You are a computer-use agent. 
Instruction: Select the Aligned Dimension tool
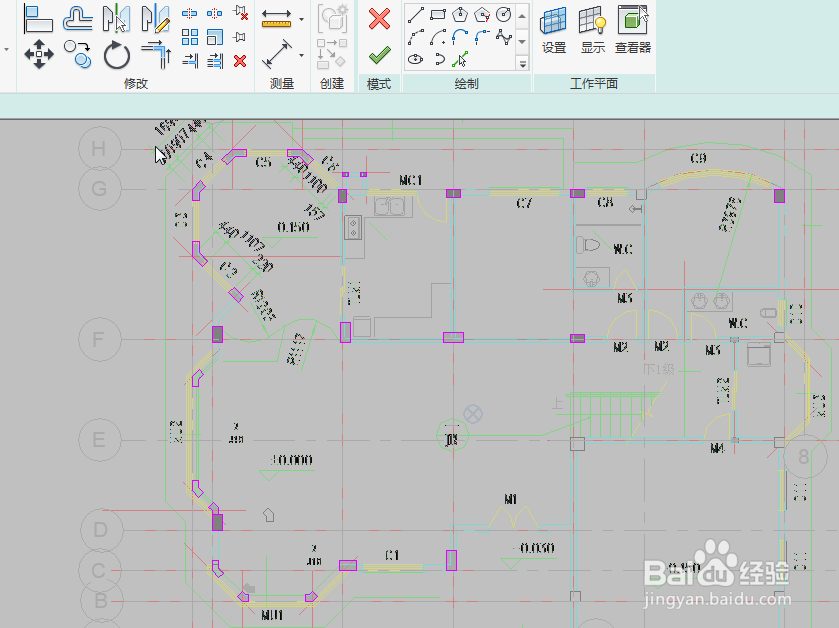click(277, 54)
